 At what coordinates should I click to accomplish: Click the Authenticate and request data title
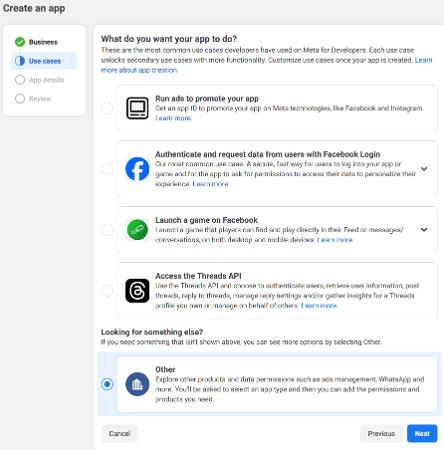(x=268, y=154)
